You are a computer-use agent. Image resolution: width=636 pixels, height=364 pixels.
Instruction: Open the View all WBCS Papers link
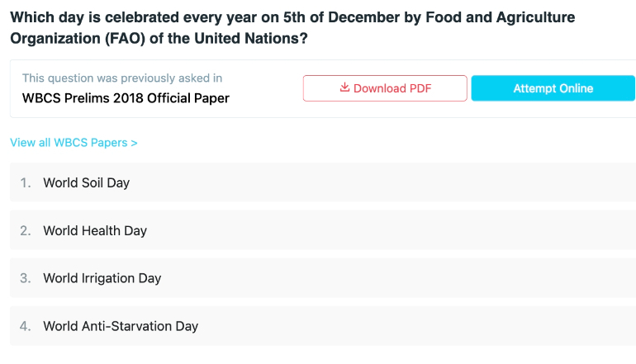74,143
